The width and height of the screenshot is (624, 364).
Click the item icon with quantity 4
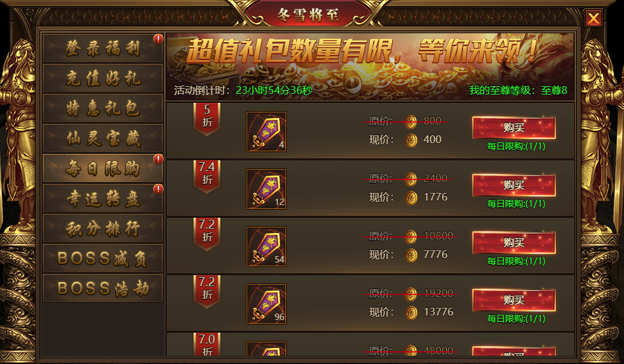(x=266, y=132)
